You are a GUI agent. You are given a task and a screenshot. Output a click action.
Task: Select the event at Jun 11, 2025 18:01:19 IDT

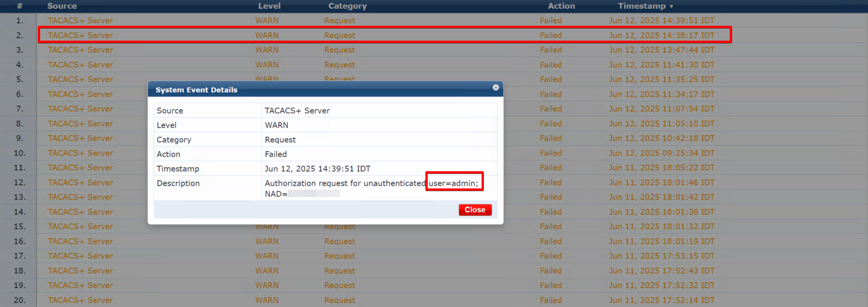click(434, 241)
